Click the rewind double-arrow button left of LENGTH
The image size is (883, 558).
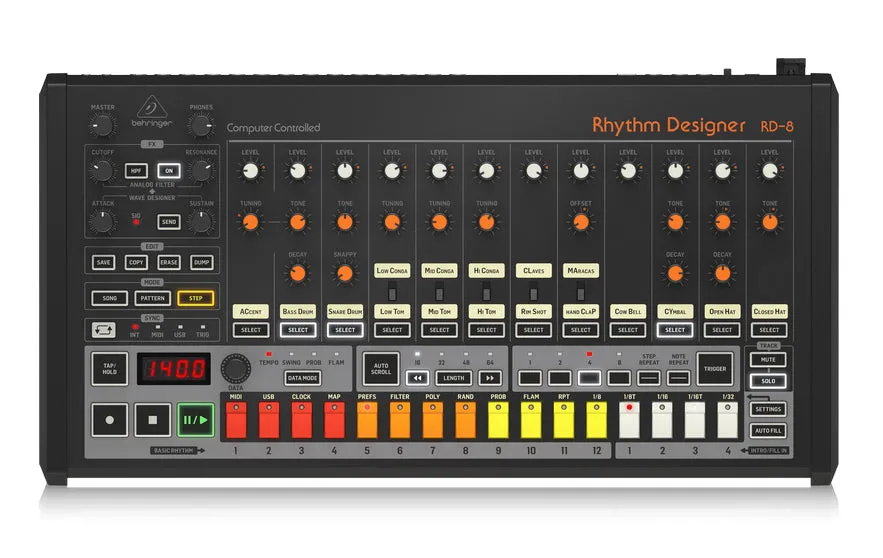pos(417,378)
